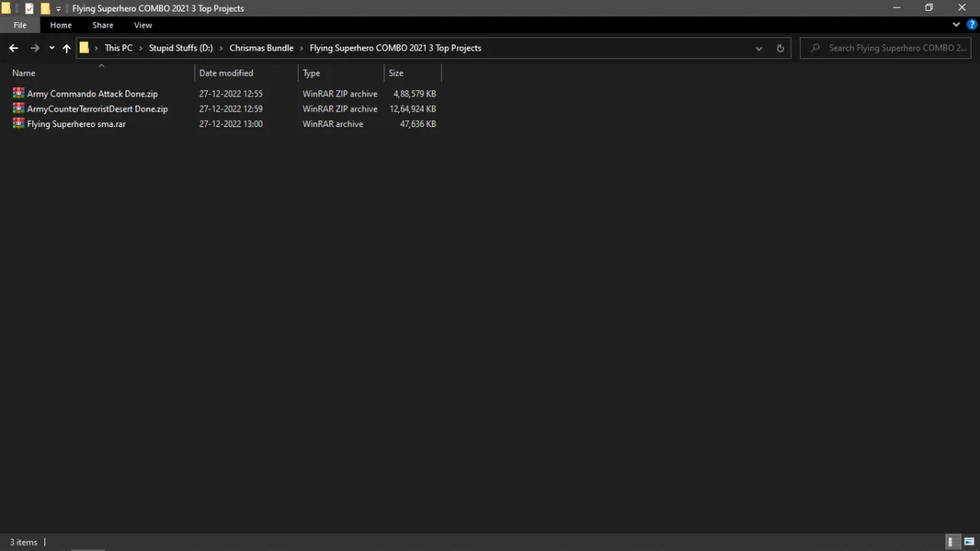The image size is (980, 551).
Task: Navigate to Chrismas Bundle breadcrumb
Action: click(261, 47)
